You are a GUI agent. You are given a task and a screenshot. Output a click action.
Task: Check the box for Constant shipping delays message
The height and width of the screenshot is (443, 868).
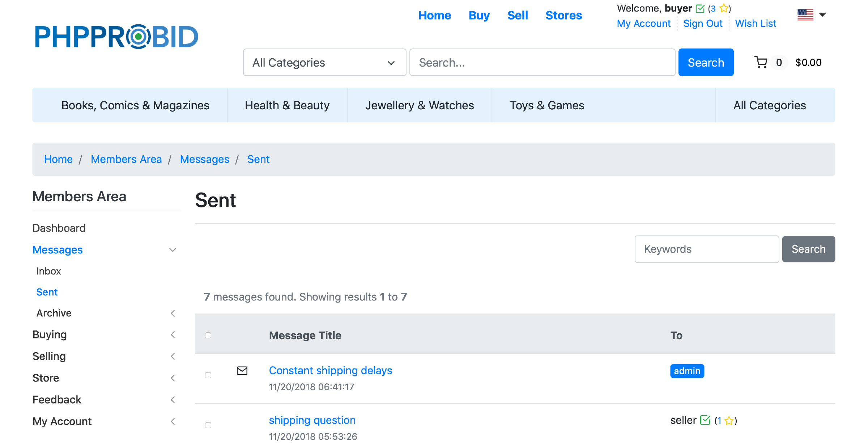tap(208, 375)
